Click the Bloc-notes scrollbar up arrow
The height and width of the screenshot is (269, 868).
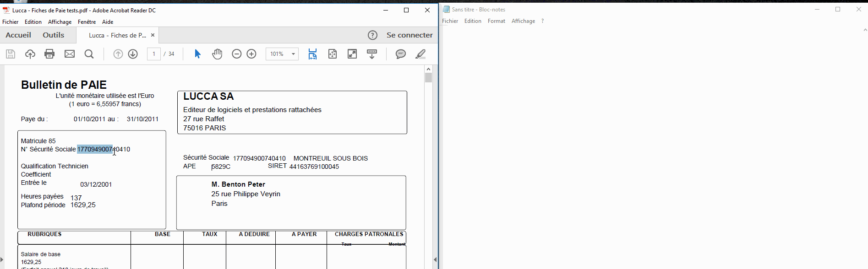(x=865, y=30)
